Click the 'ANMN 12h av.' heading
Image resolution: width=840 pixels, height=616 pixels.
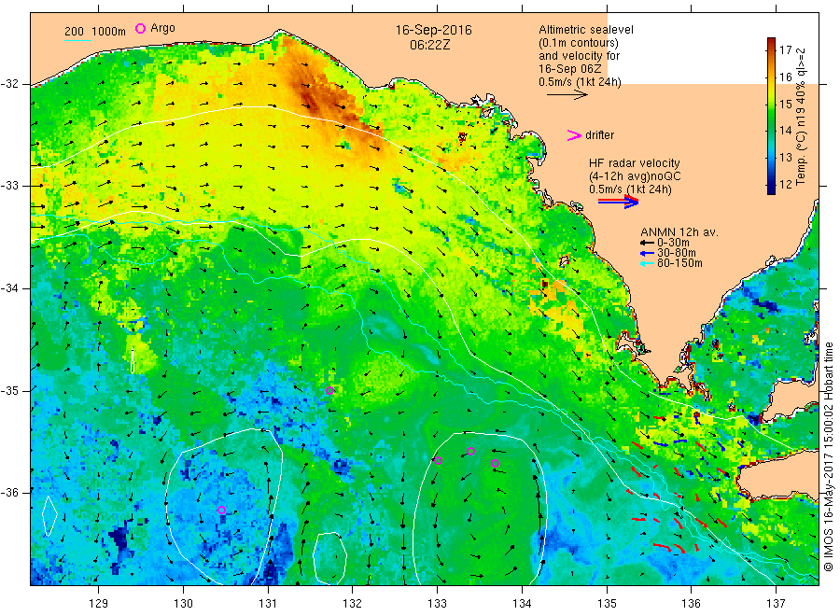(x=679, y=232)
